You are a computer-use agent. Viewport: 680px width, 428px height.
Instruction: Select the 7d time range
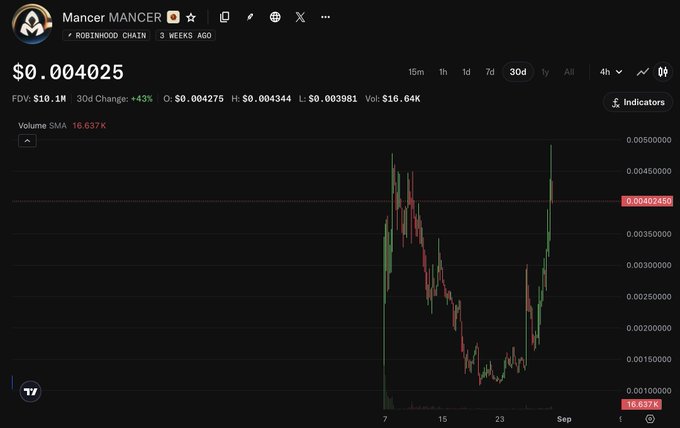[490, 72]
